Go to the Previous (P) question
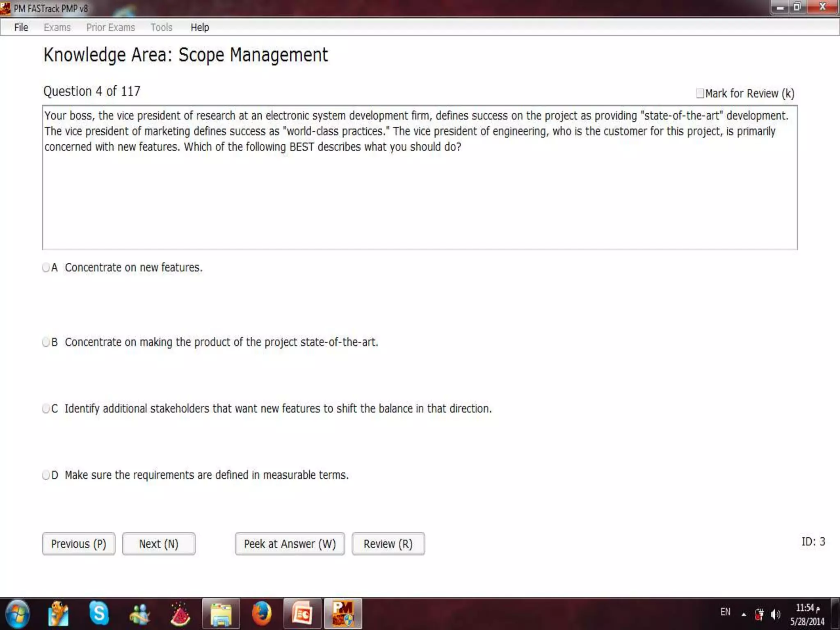Viewport: 840px width, 630px height. [x=78, y=544]
